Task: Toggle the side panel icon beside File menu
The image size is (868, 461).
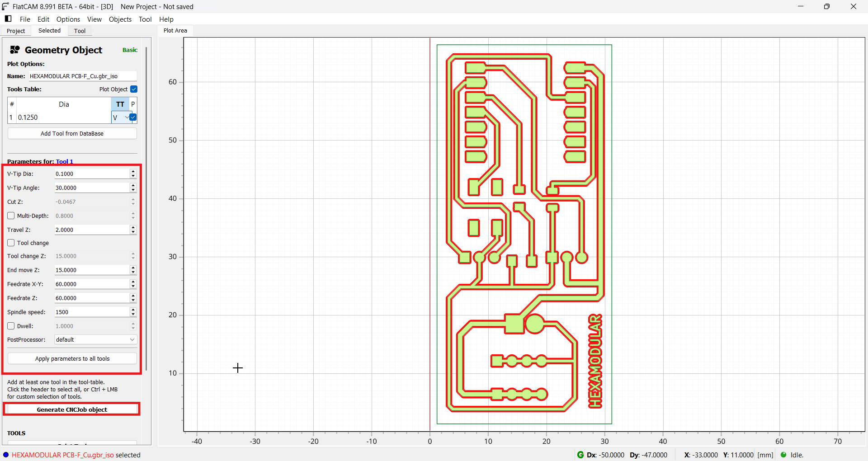Action: [x=8, y=19]
